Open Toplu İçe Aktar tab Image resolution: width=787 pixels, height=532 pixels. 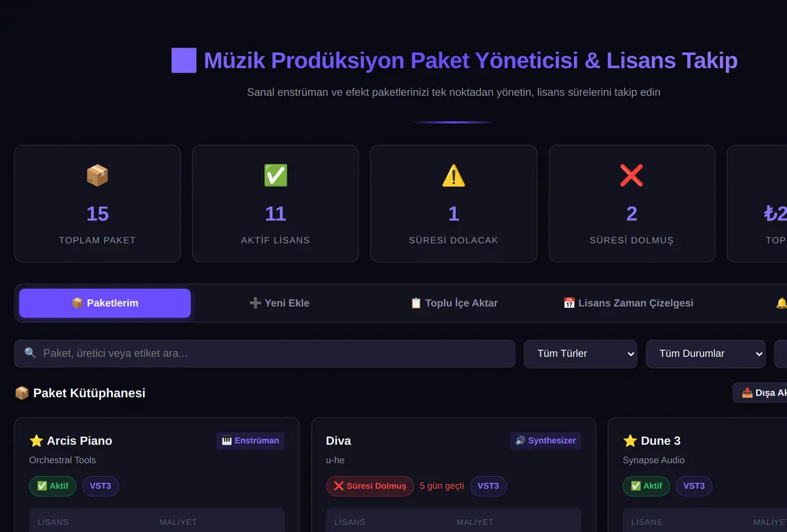click(454, 303)
